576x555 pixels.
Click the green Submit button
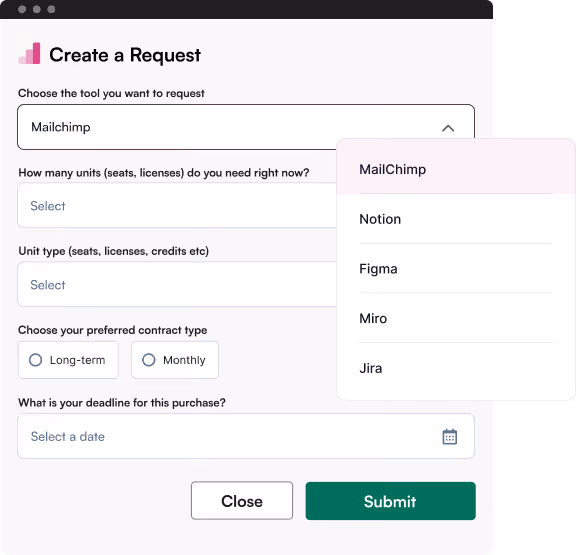coord(390,501)
